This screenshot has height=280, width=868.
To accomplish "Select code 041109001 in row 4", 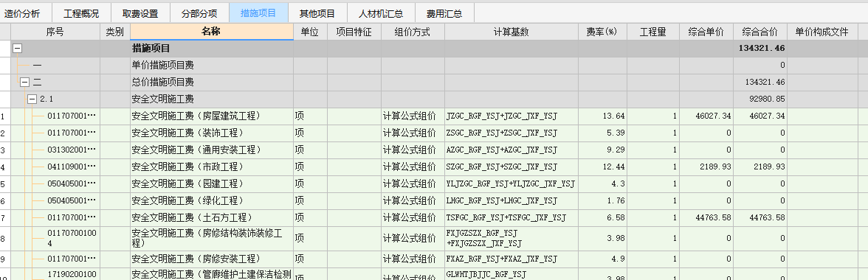I will (72, 167).
